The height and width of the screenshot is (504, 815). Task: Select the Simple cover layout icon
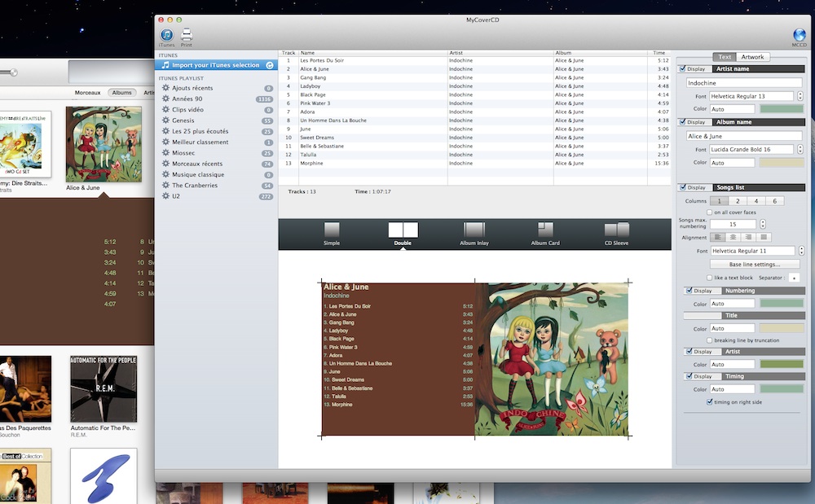pos(332,230)
